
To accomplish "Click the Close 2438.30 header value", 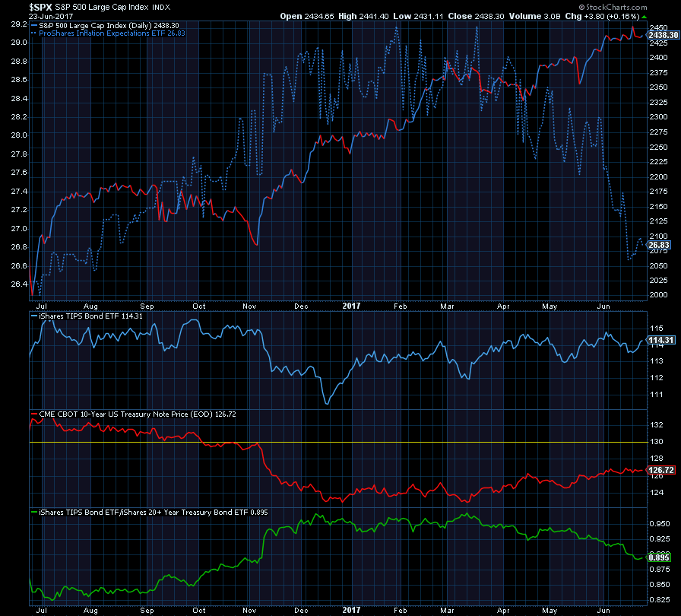I will click(476, 16).
